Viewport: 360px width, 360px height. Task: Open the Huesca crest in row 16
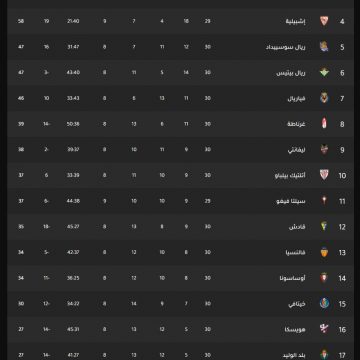click(x=324, y=329)
